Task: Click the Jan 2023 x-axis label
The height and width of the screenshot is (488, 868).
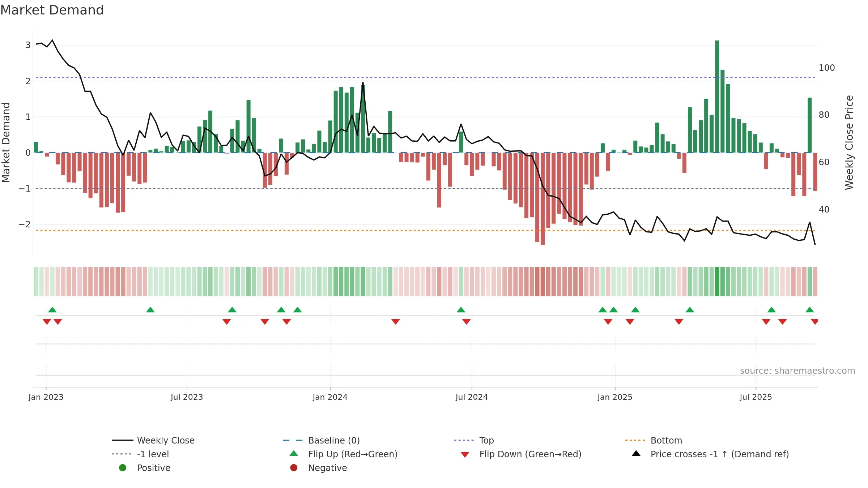Action: point(46,397)
